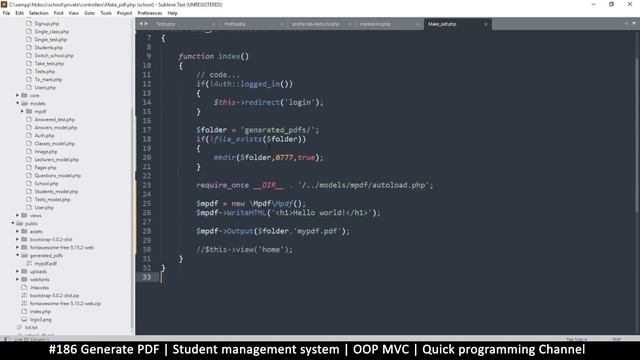Open Lecturers_model.php in the sidebar

click(56, 160)
